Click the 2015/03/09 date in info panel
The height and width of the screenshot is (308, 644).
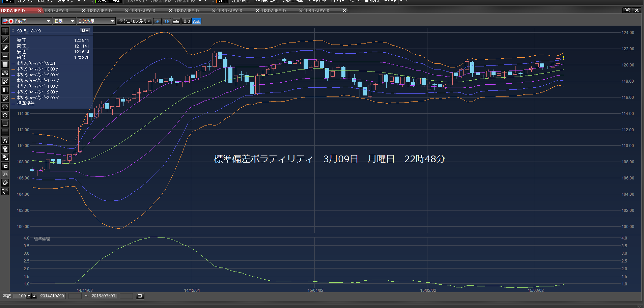click(29, 31)
